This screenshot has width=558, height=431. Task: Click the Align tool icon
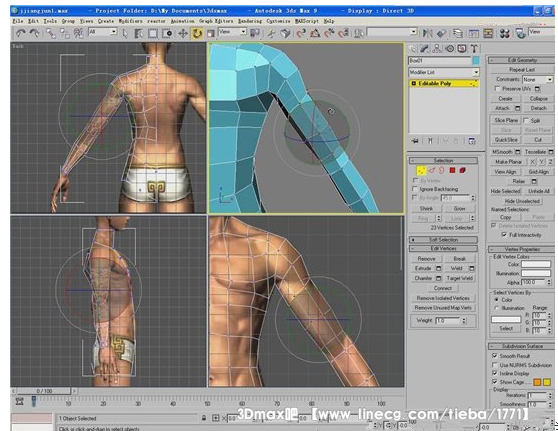(x=442, y=33)
